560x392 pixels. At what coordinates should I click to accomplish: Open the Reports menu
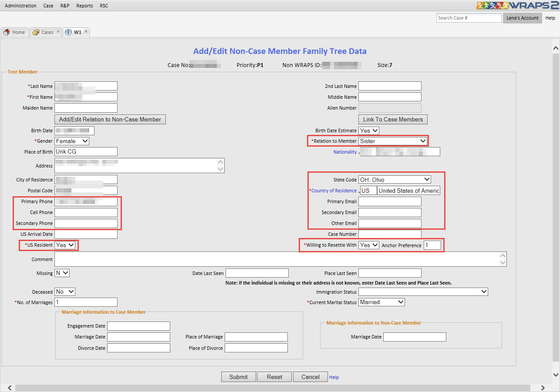click(x=84, y=6)
